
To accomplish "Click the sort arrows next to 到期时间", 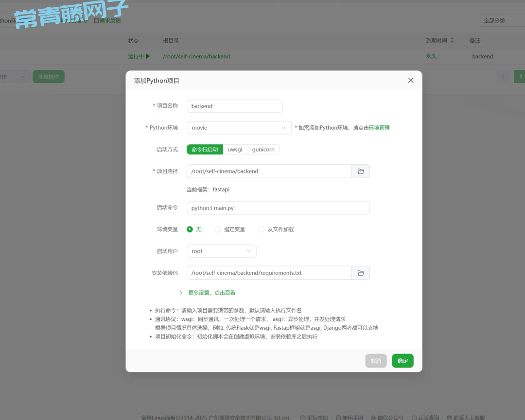I will pyautogui.click(x=453, y=40).
